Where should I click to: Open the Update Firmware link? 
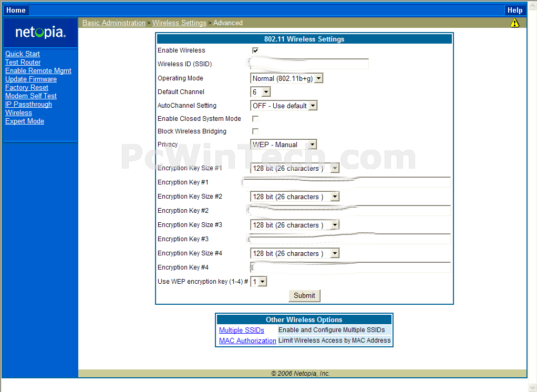click(x=31, y=79)
